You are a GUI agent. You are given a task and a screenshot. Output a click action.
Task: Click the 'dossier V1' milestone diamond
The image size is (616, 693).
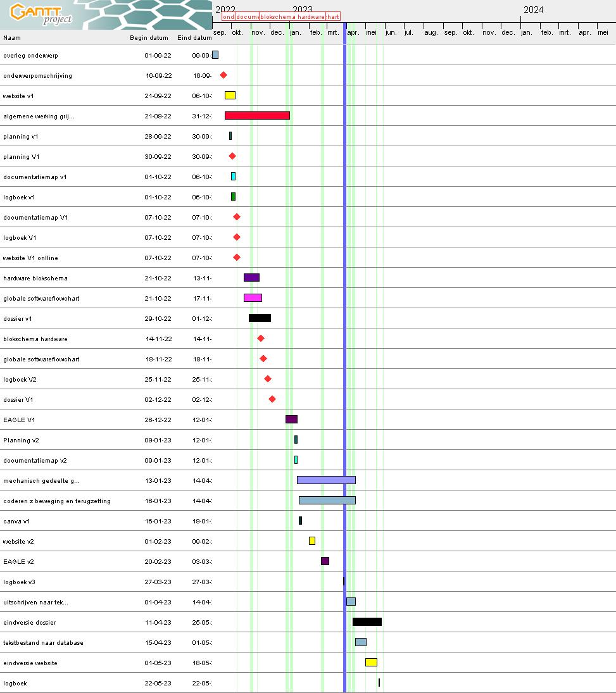pos(272,399)
